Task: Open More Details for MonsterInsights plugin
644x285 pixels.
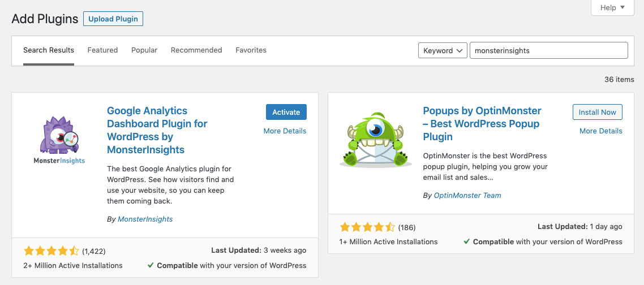Action: pyautogui.click(x=285, y=131)
